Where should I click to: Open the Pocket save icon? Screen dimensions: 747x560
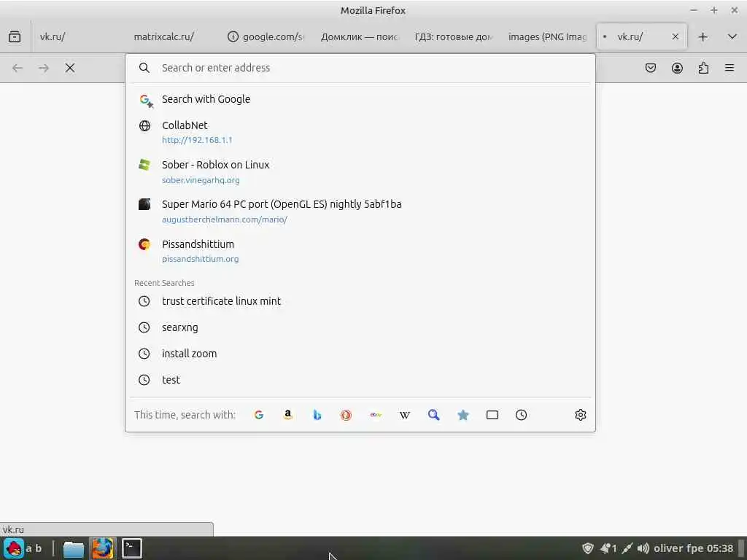point(650,68)
